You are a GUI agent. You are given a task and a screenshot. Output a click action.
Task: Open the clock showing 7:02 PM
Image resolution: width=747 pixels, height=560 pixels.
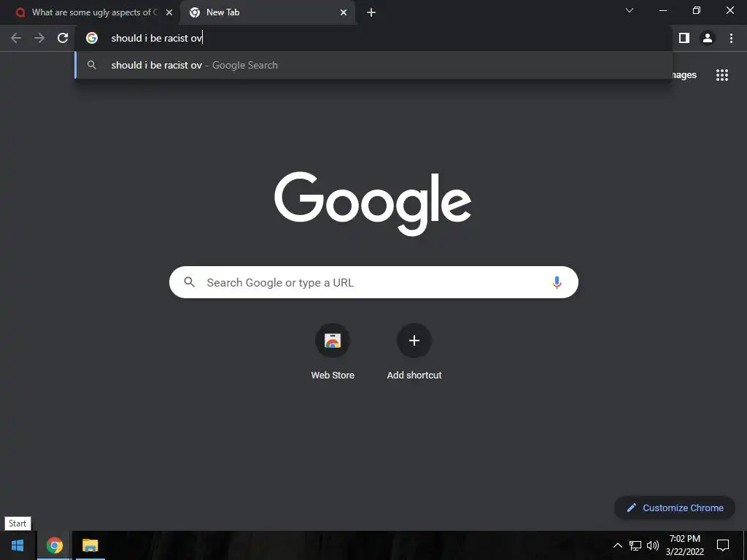pyautogui.click(x=684, y=545)
